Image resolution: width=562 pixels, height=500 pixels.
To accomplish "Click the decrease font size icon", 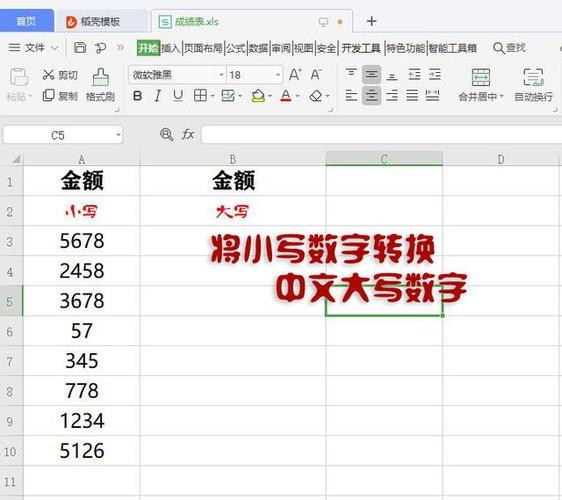I will tap(316, 75).
